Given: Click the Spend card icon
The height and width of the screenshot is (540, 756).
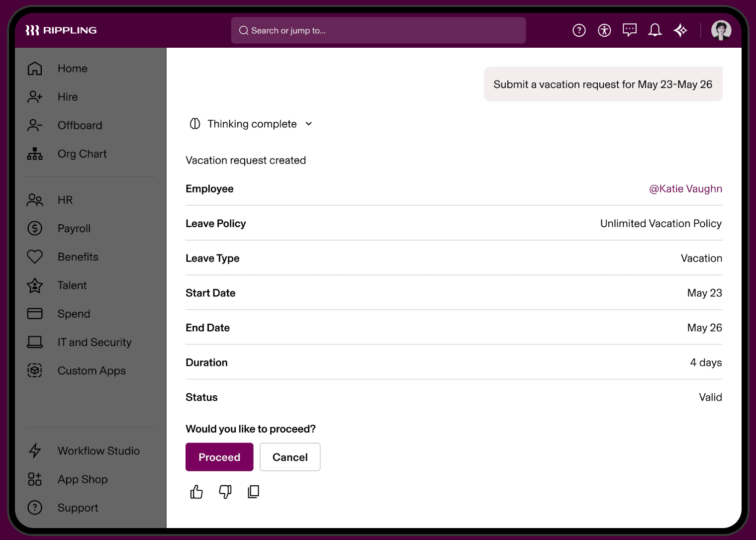Looking at the screenshot, I should tap(35, 314).
